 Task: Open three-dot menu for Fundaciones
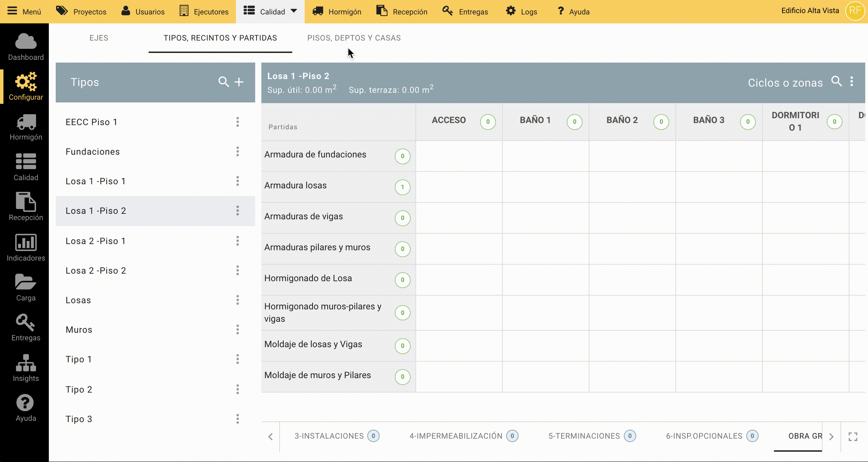point(237,151)
